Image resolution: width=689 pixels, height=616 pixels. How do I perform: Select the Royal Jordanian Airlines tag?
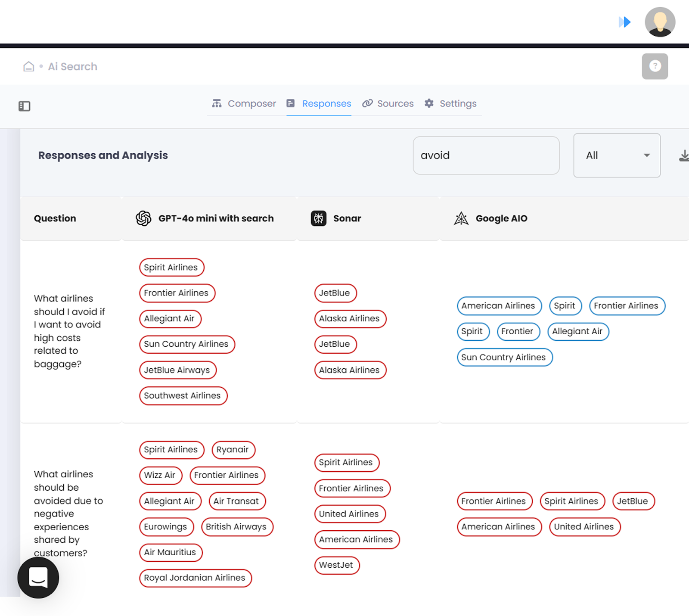coord(196,578)
